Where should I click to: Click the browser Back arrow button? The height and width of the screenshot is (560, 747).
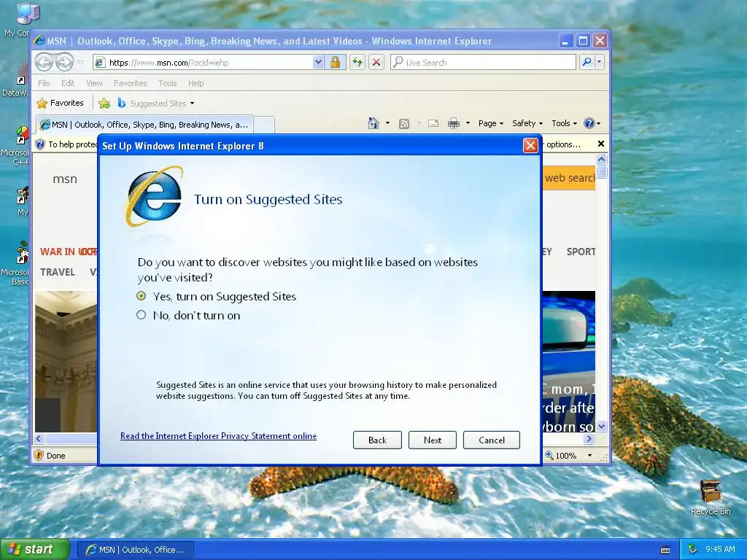pyautogui.click(x=44, y=62)
